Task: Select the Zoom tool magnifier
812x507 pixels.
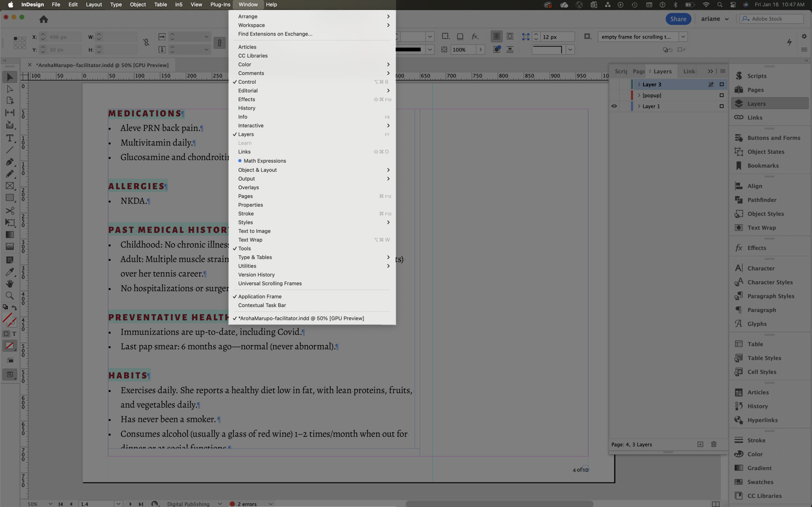Action: click(x=10, y=295)
